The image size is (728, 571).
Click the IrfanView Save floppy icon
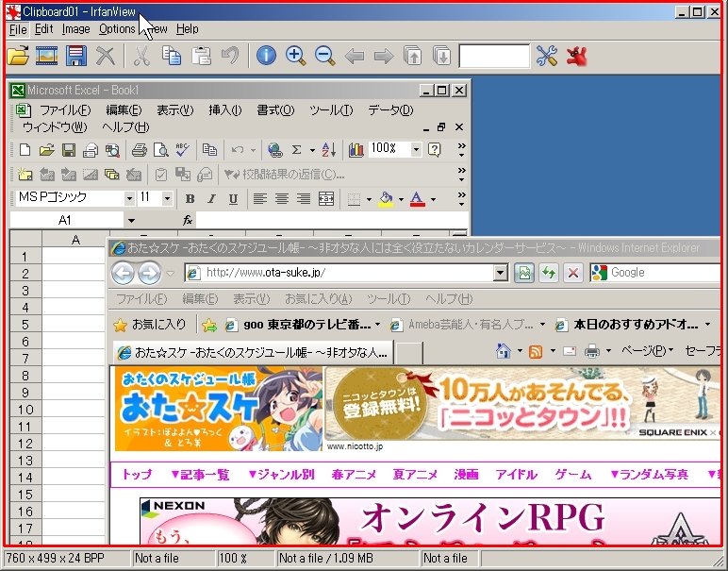(76, 56)
